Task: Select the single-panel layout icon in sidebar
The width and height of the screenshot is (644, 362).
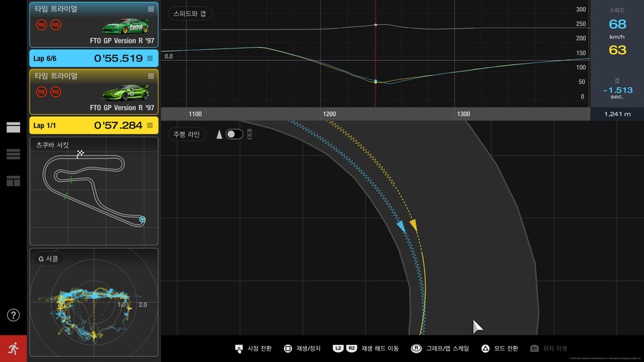Action: tap(13, 127)
